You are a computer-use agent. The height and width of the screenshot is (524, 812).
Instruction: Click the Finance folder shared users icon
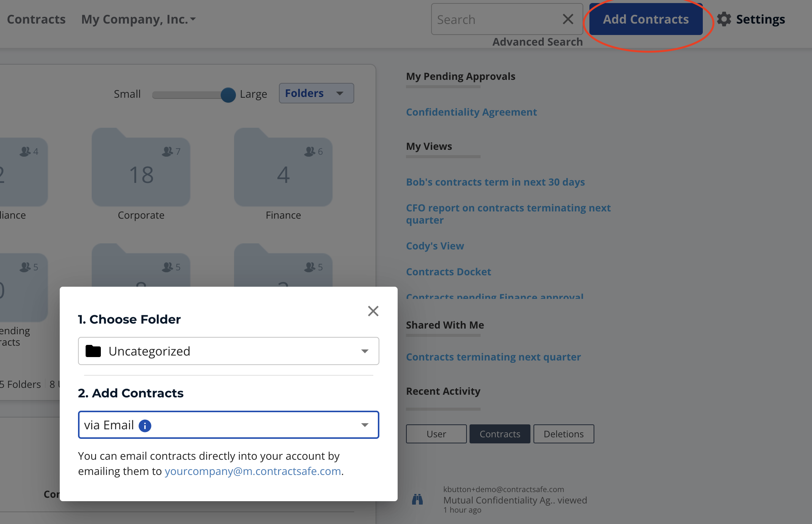pos(309,151)
